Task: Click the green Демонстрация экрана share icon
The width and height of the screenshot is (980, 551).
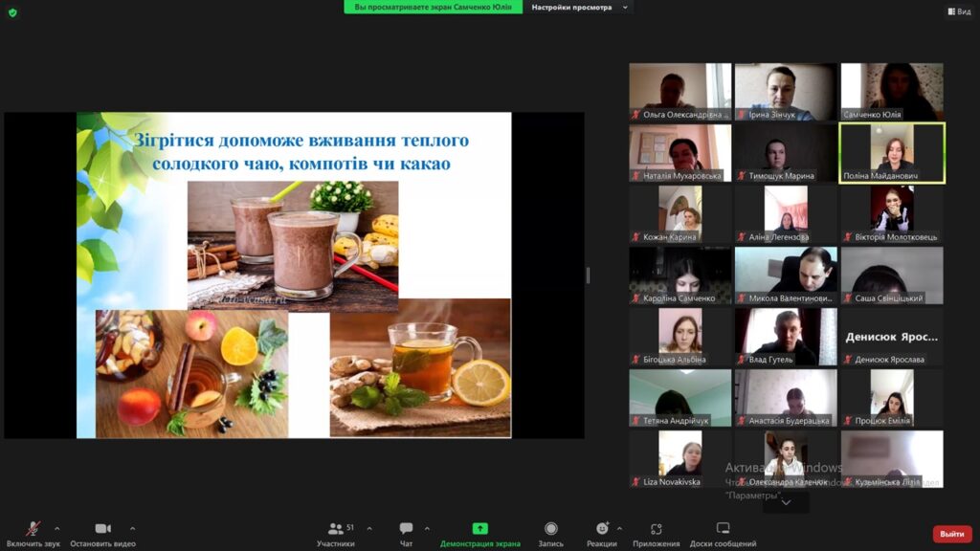Action: pos(479,529)
